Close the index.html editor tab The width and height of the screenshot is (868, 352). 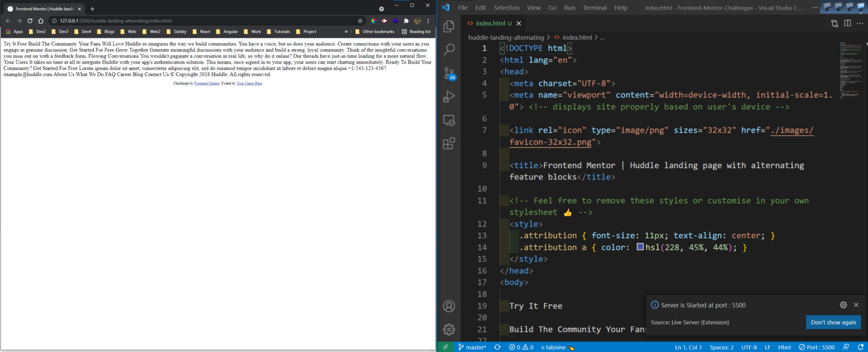coord(519,24)
